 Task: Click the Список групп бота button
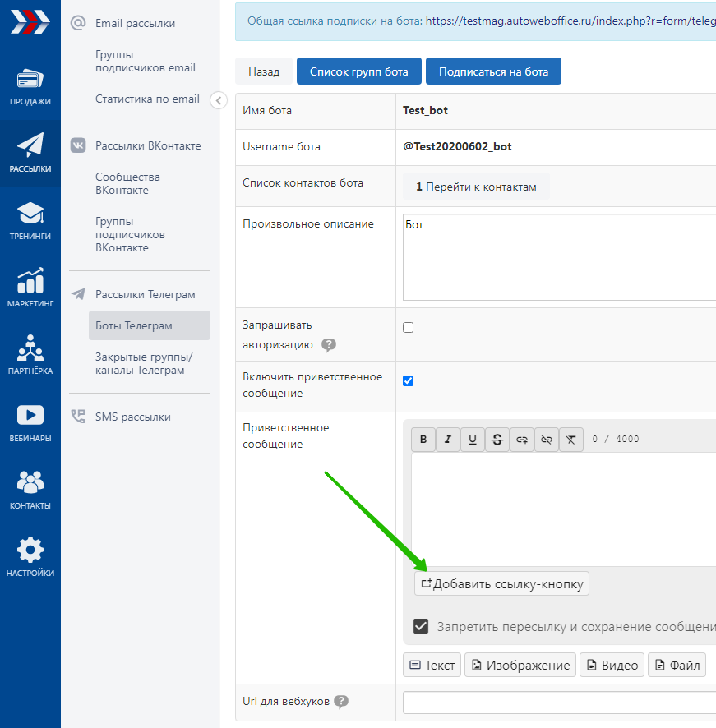[358, 71]
